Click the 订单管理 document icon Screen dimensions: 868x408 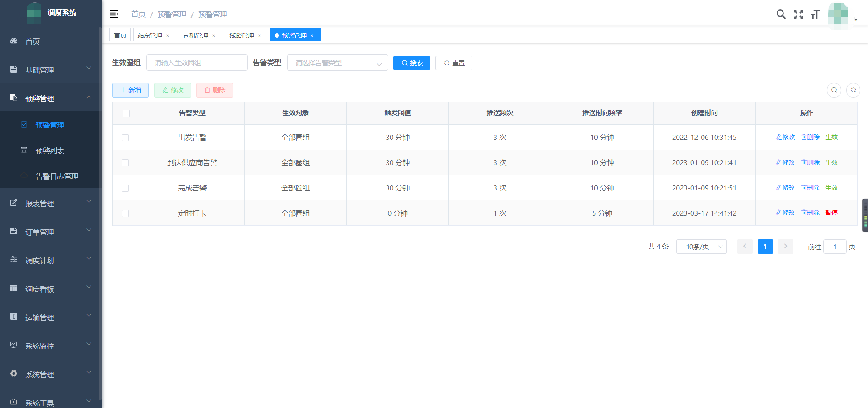pyautogui.click(x=14, y=232)
